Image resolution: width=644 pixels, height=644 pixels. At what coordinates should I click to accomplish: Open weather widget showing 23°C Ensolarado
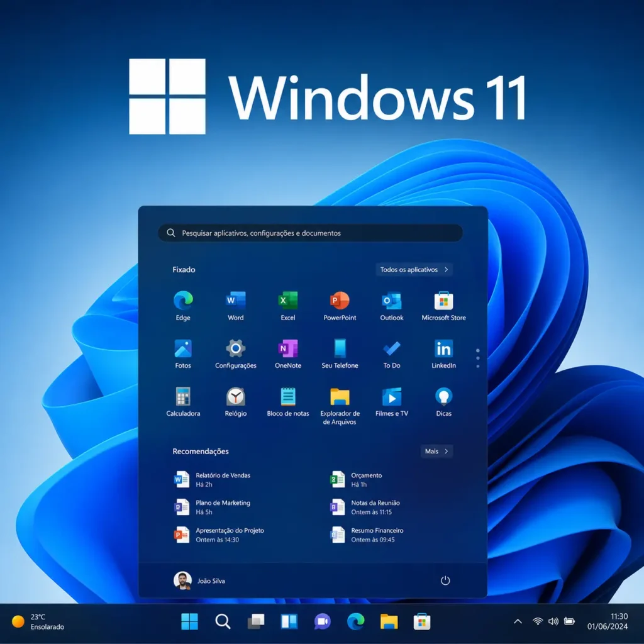pos(38,621)
